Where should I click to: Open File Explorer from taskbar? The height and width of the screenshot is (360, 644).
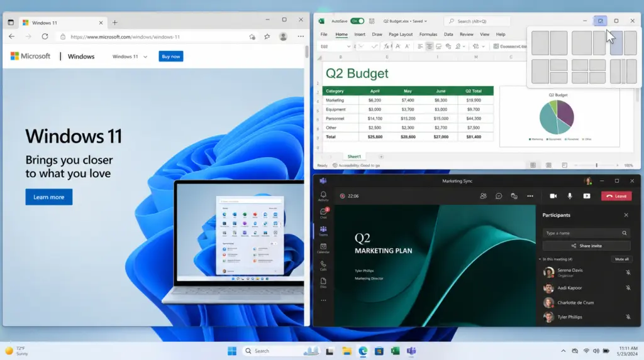347,351
